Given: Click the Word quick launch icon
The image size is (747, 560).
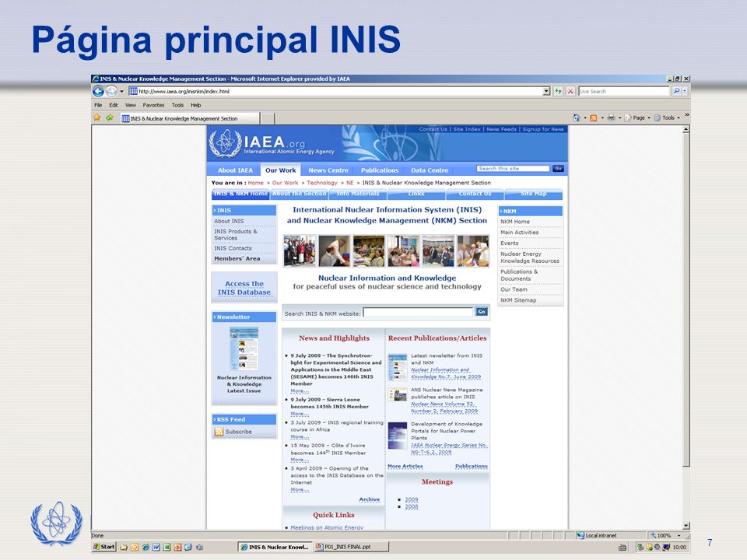Looking at the screenshot, I should pyautogui.click(x=156, y=547).
